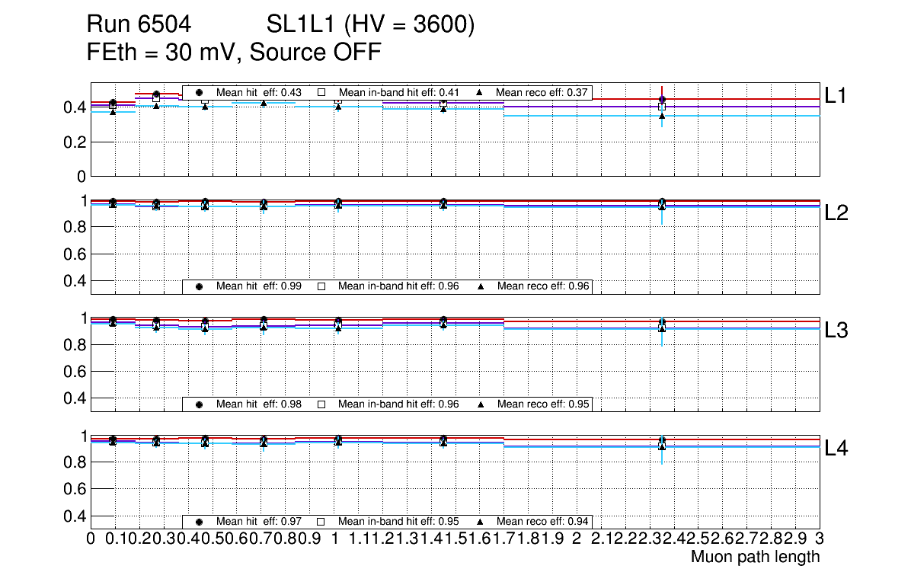
Task: Click the filled circle marker in L2 legend
Action: (199, 286)
